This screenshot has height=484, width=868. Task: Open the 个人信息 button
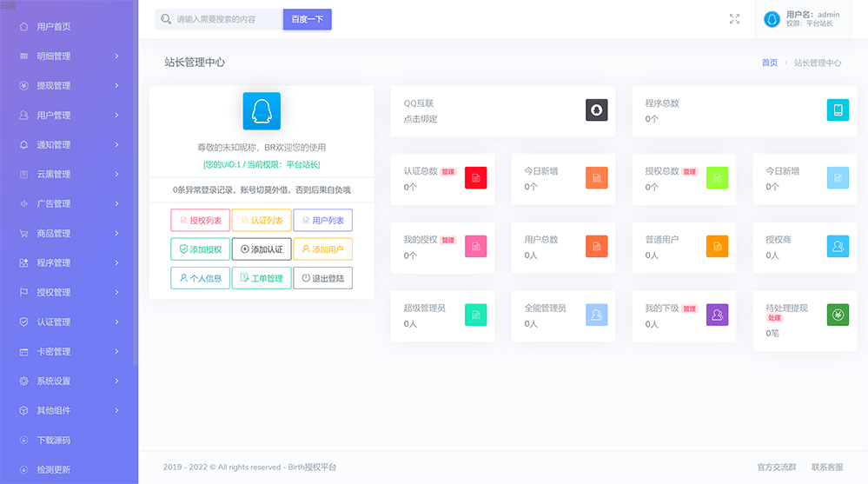click(x=201, y=278)
